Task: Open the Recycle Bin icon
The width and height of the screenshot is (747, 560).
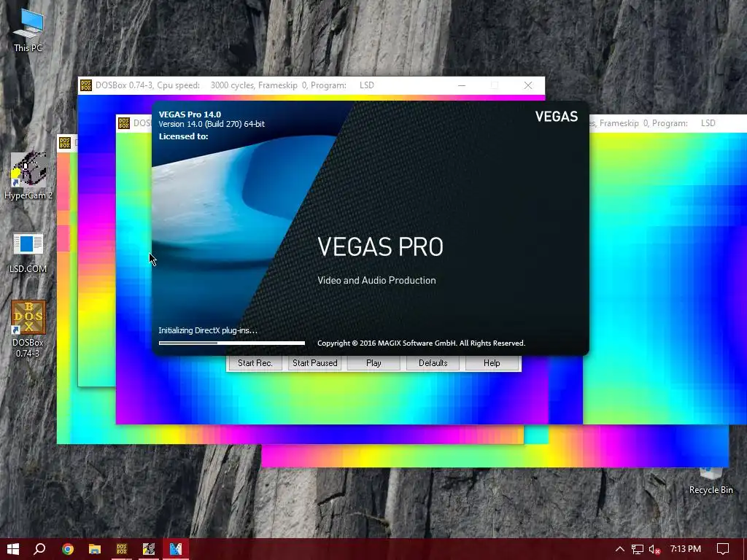Action: tap(711, 481)
